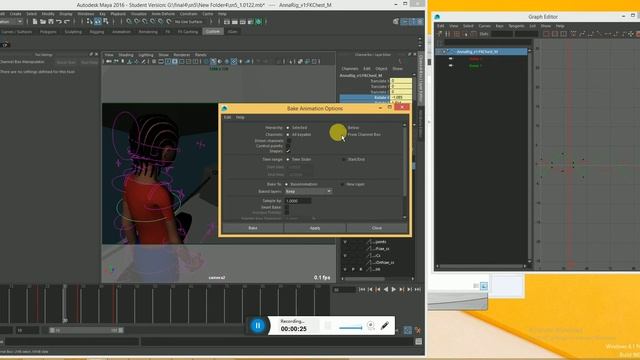Click the Undo arrow icon in Maya toolbar
The height and width of the screenshot is (360, 640).
coord(59,21)
